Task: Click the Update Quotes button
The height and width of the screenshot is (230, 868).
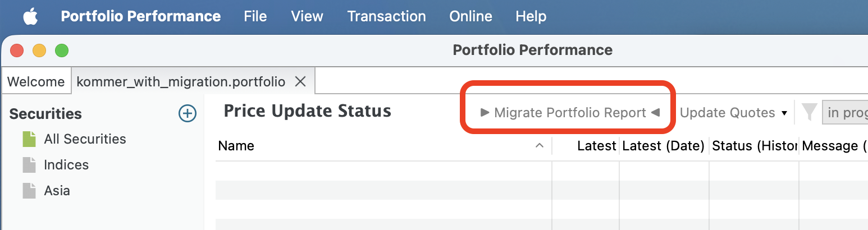Action: (728, 112)
